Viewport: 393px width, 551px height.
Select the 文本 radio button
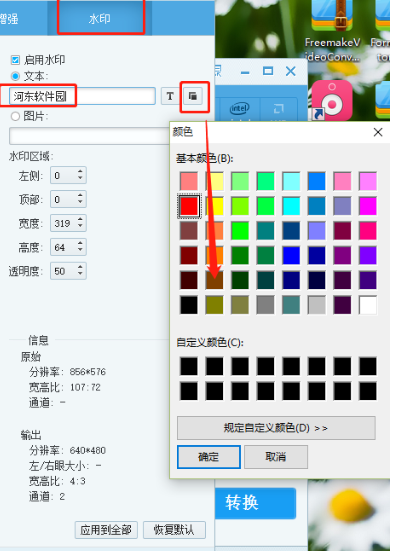pos(15,76)
